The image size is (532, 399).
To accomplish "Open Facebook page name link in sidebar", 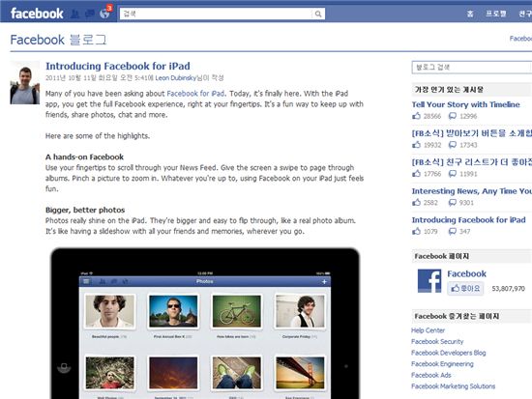I will [466, 273].
